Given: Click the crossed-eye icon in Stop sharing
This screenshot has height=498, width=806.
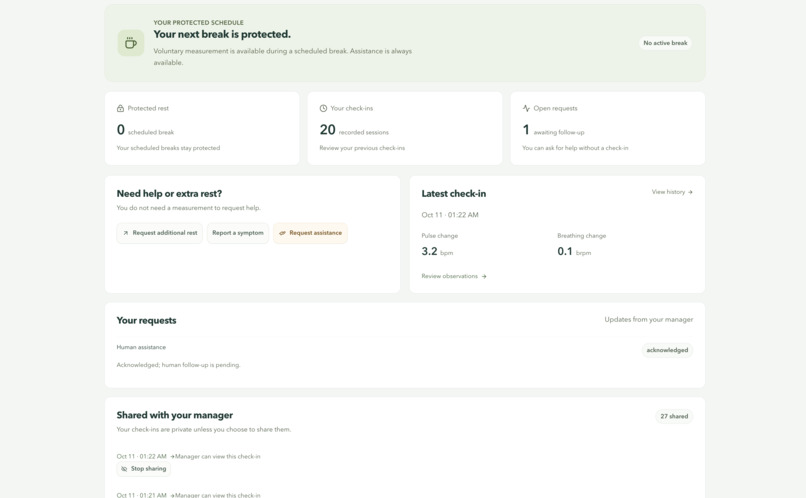Looking at the screenshot, I should (x=124, y=469).
